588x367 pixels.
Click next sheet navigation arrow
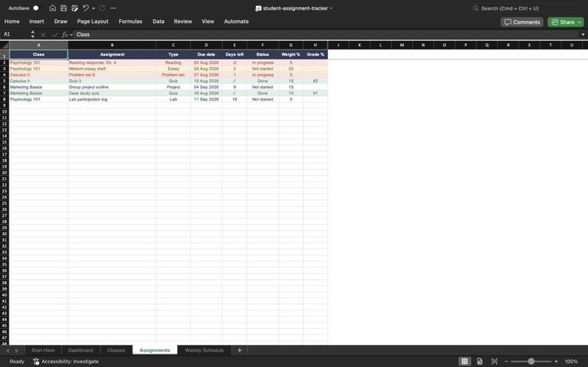click(x=16, y=351)
